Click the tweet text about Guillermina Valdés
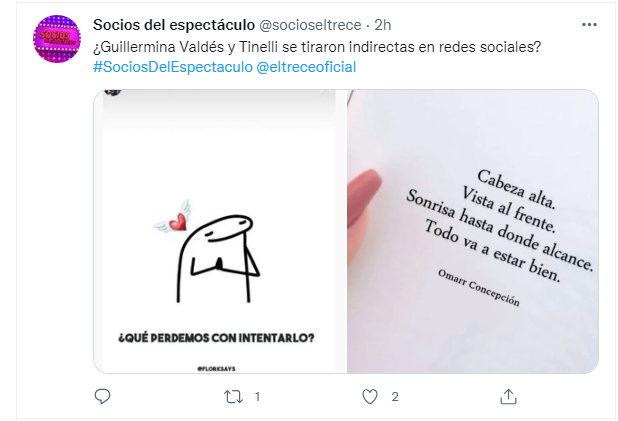Viewport: 618px width, 421px height. [317, 47]
